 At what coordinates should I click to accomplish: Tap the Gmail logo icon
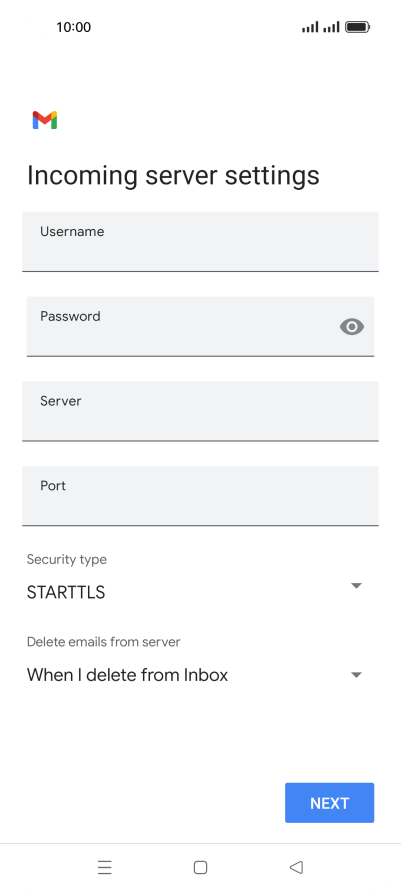point(45,120)
